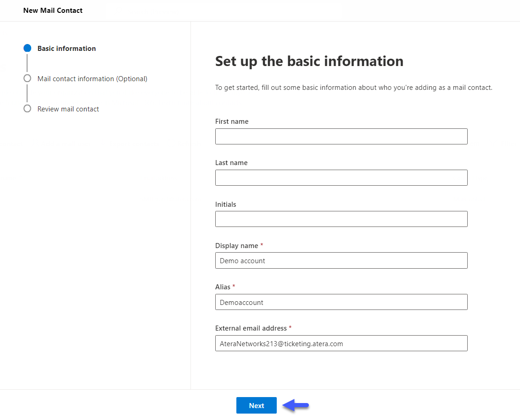This screenshot has height=420, width=520.
Task: Open the Mail contact information (Optional) step
Action: [x=92, y=78]
